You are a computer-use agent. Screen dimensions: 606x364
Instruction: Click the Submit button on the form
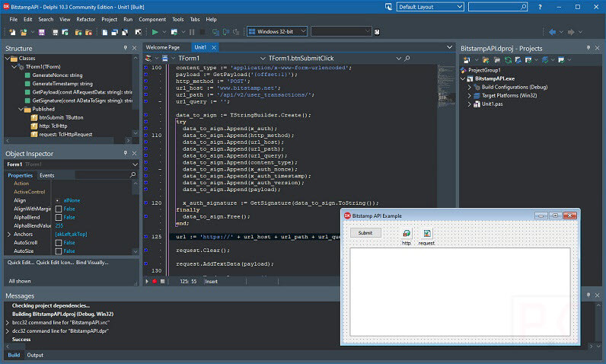tap(365, 233)
